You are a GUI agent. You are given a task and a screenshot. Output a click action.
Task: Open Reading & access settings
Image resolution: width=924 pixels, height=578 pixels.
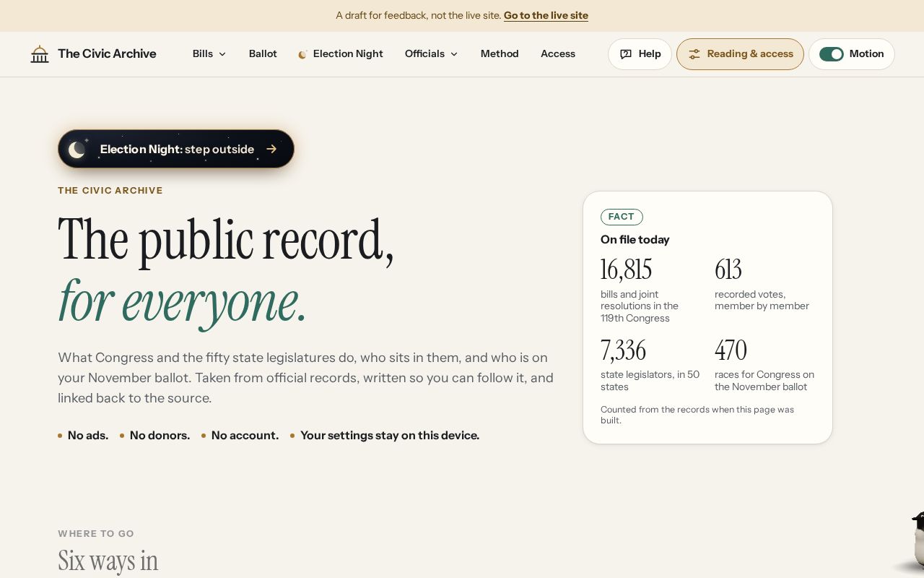[x=740, y=54]
